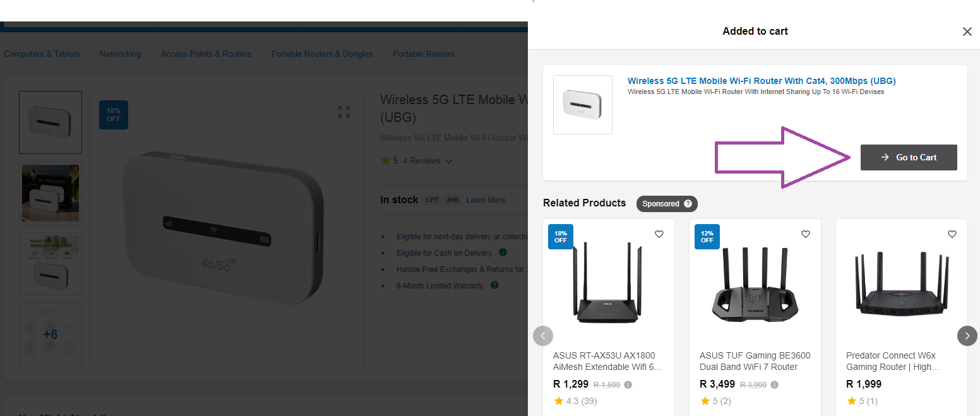Go to Cart

click(909, 157)
